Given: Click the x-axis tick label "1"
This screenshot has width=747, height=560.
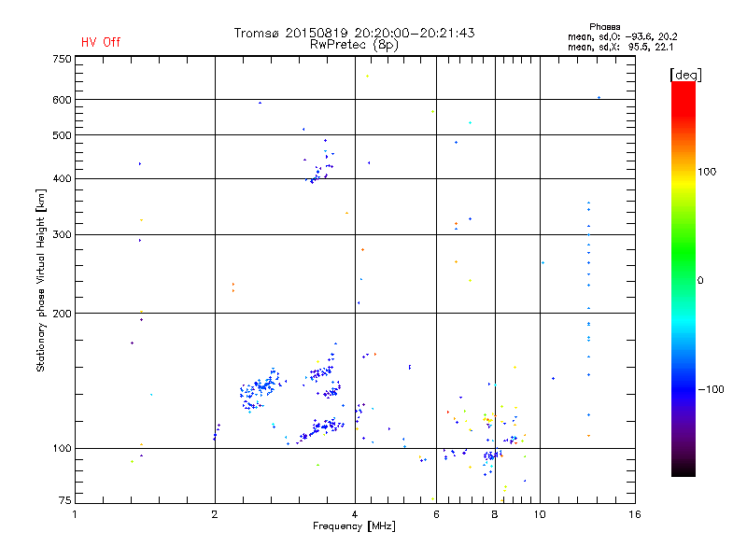Looking at the screenshot, I should [x=75, y=514].
